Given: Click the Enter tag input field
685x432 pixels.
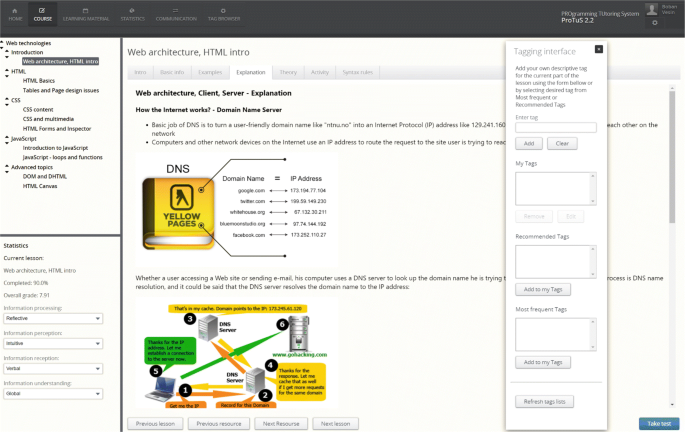Looking at the screenshot, I should pyautogui.click(x=555, y=127).
